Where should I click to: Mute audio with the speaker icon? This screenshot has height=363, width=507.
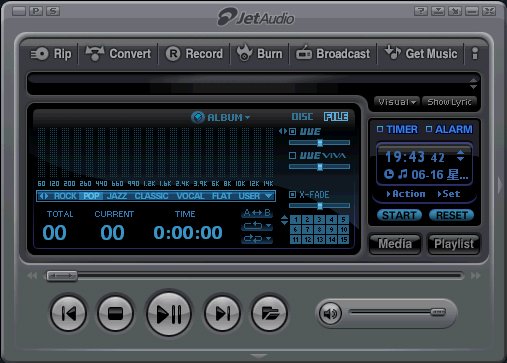330,313
